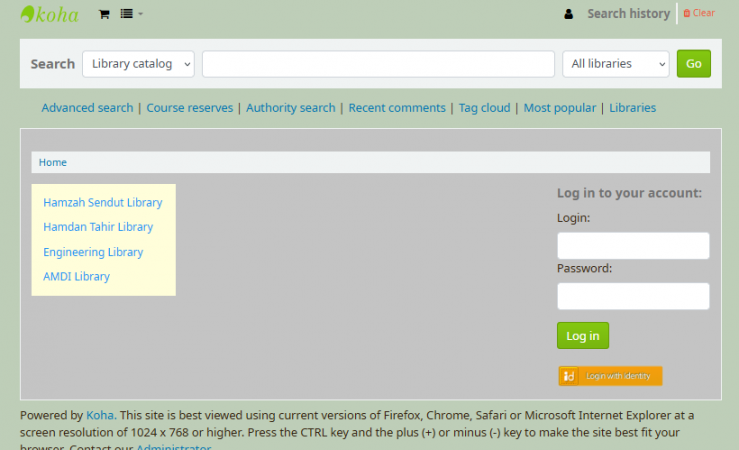Screen dimensions: 739x450
Task: Expand the All libraries dropdown
Action: coord(615,64)
